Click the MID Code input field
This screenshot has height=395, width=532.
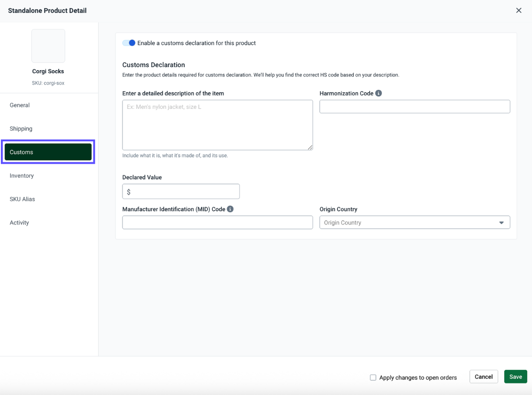click(x=217, y=222)
